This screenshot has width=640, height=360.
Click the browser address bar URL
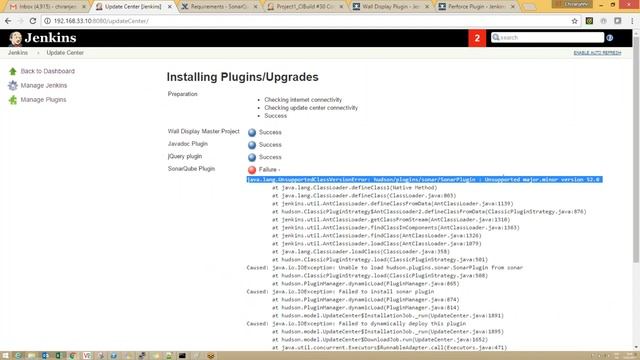coord(101,21)
